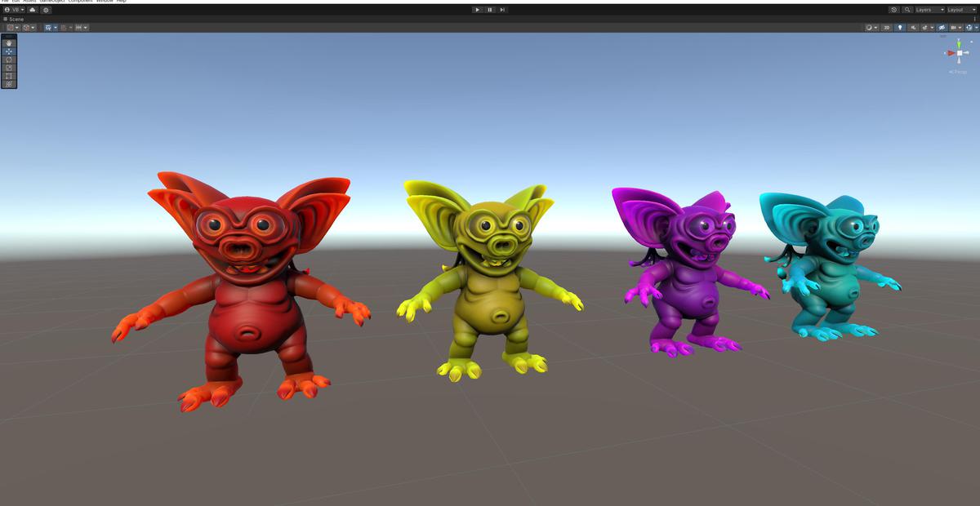This screenshot has width=980, height=506.
Task: Click the snap increment icon
Action: pyautogui.click(x=78, y=28)
